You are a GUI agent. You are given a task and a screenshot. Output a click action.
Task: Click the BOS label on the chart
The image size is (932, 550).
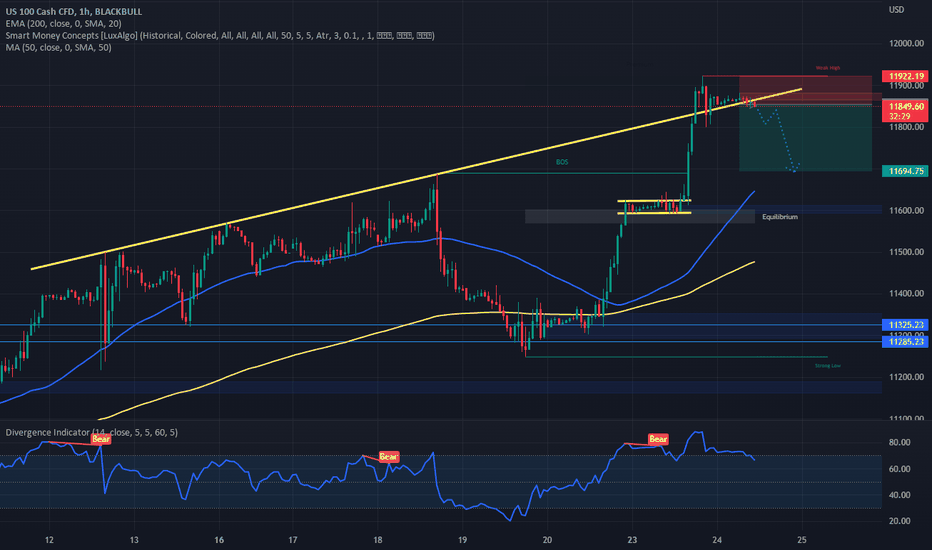pyautogui.click(x=562, y=162)
